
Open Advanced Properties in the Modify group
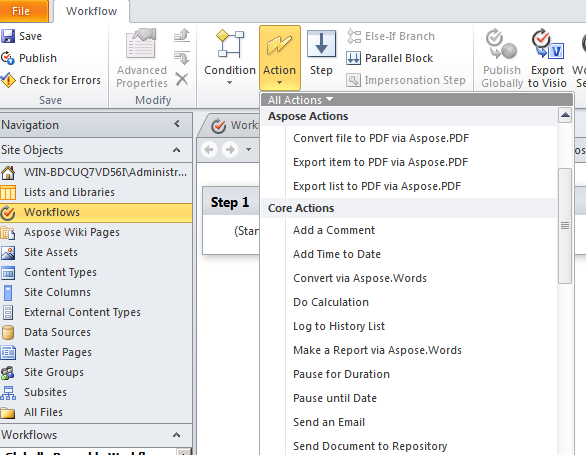pos(142,58)
